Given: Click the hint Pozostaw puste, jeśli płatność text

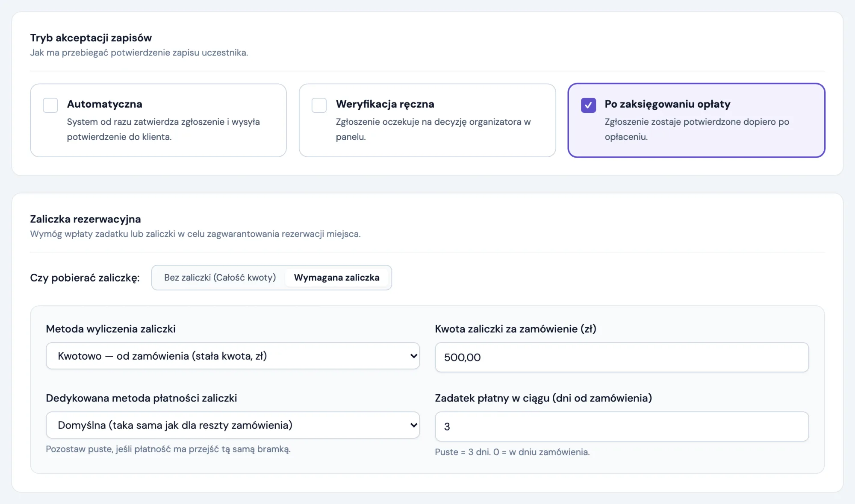Looking at the screenshot, I should pyautogui.click(x=168, y=449).
